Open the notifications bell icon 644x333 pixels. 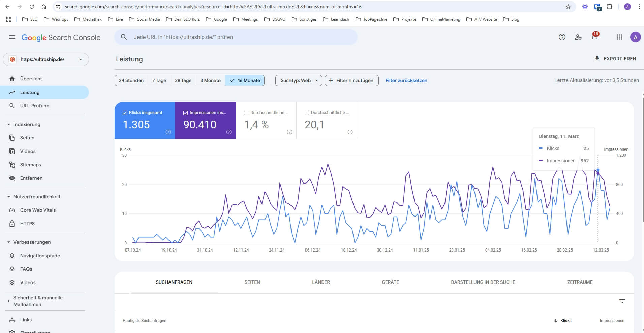594,37
